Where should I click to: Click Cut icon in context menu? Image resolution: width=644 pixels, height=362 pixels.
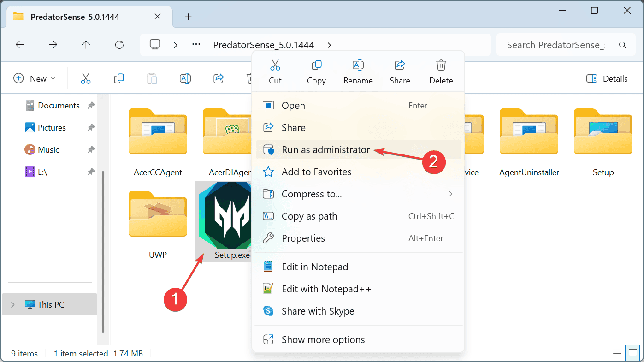tap(275, 65)
